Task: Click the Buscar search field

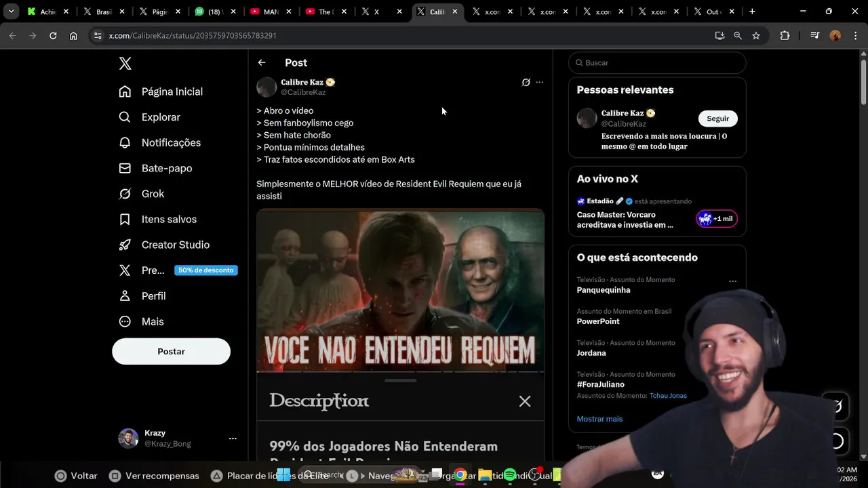Action: (657, 62)
